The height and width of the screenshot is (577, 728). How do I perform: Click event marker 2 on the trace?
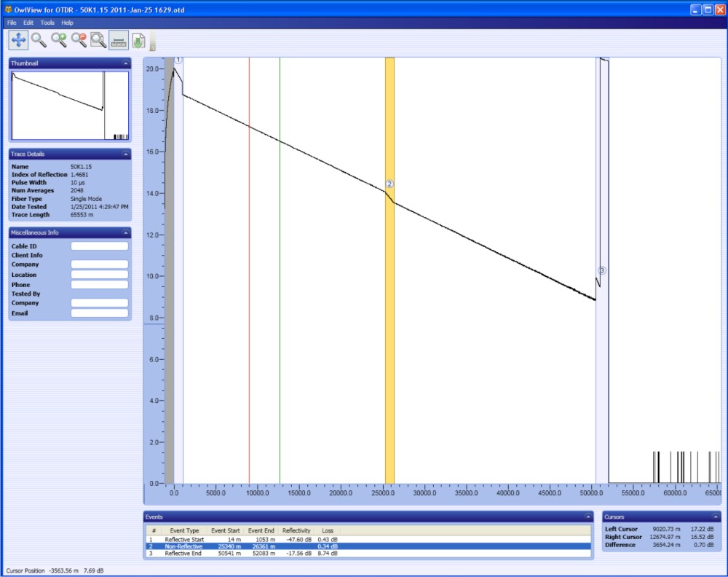tap(389, 184)
